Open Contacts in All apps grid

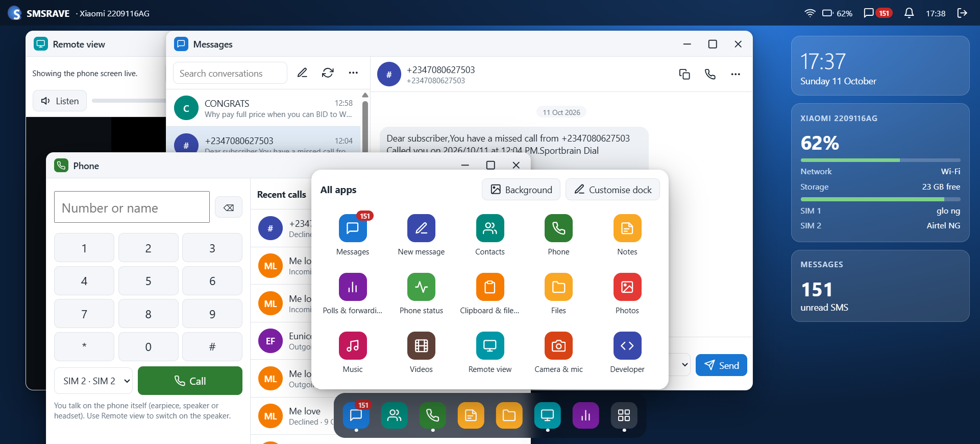pos(490,228)
